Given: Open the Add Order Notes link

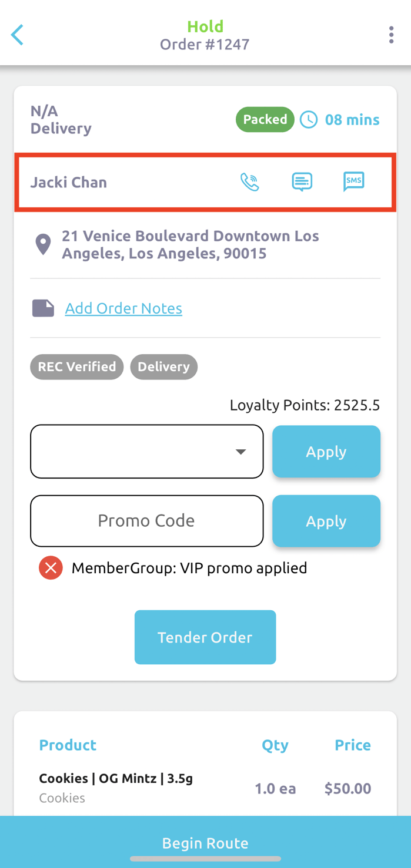Looking at the screenshot, I should coord(123,307).
